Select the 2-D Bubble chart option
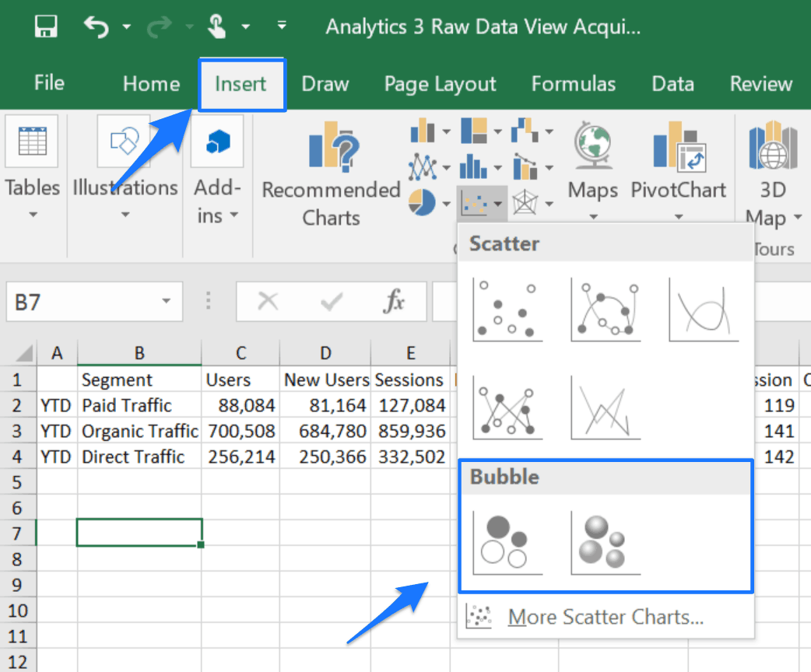The width and height of the screenshot is (811, 672). [x=507, y=543]
